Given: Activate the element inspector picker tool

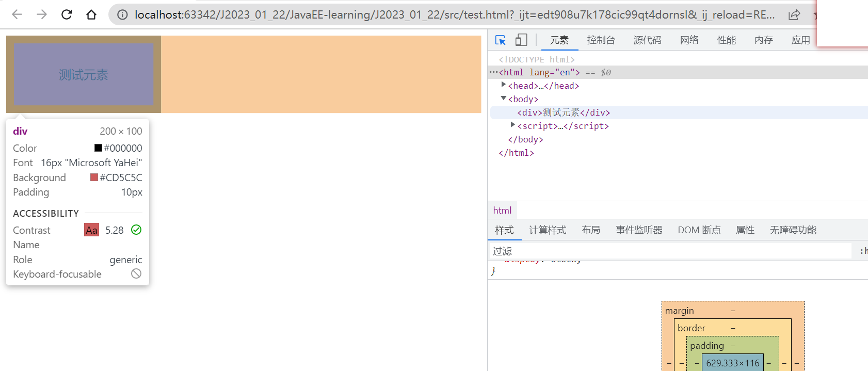Looking at the screenshot, I should tap(501, 40).
